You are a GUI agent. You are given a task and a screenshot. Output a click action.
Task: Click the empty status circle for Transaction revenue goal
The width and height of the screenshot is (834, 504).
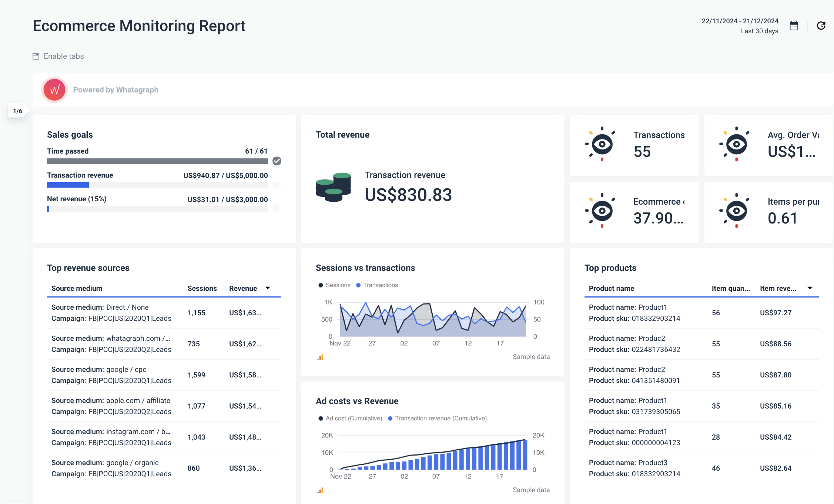(x=277, y=185)
